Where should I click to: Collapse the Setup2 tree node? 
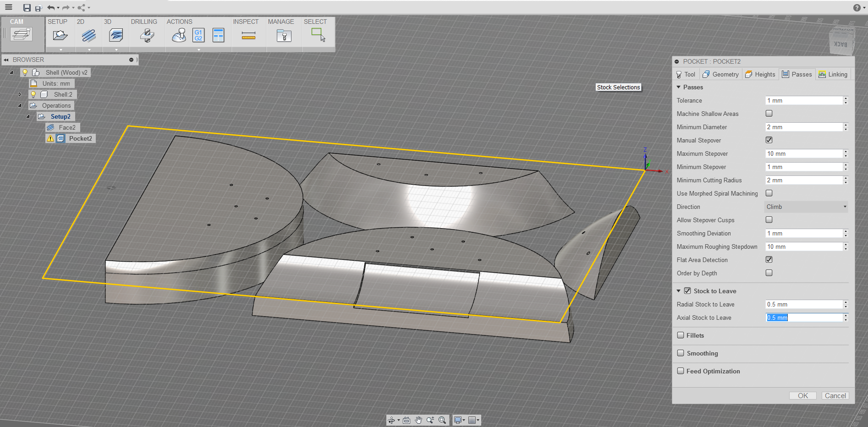(x=28, y=116)
